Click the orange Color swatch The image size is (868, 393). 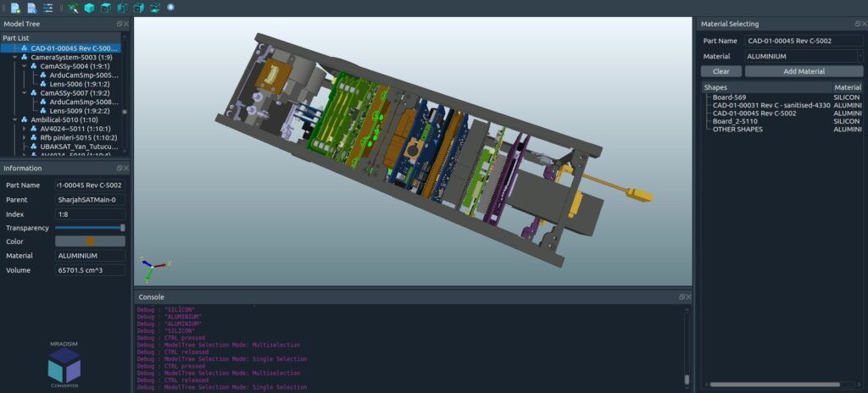click(90, 241)
